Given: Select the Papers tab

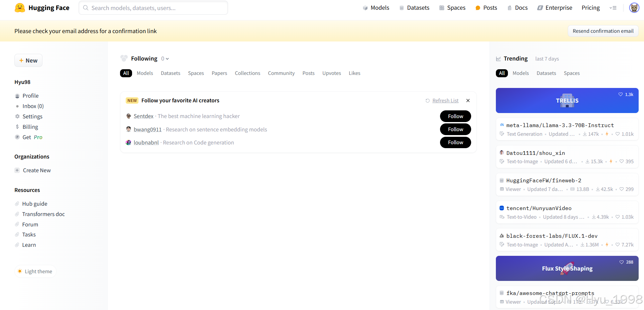Looking at the screenshot, I should [219, 73].
